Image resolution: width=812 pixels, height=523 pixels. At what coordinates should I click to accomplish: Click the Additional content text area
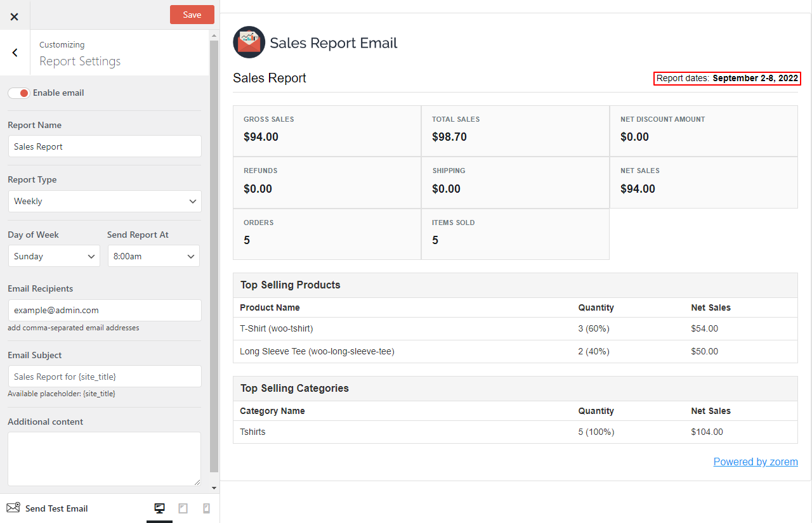coord(104,458)
